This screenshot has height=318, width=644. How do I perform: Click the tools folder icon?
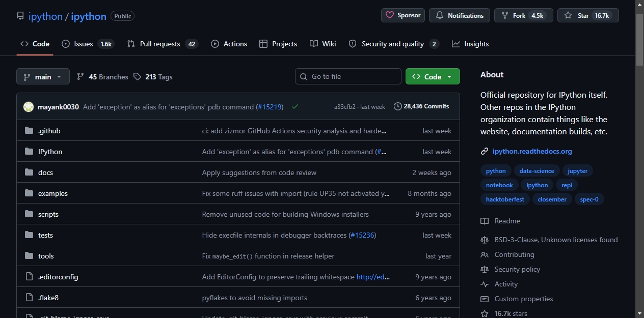29,256
